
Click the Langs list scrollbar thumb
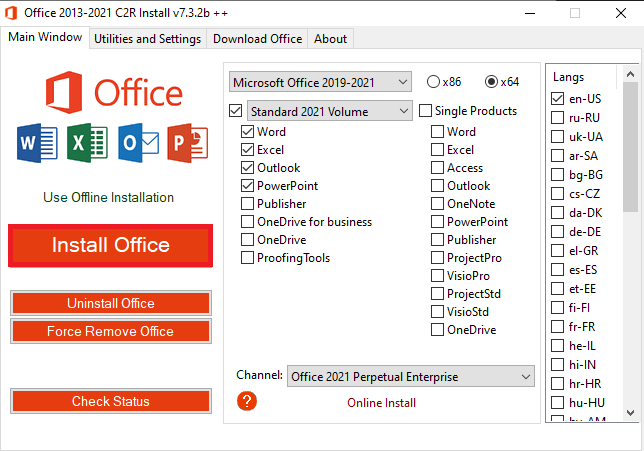[x=630, y=140]
